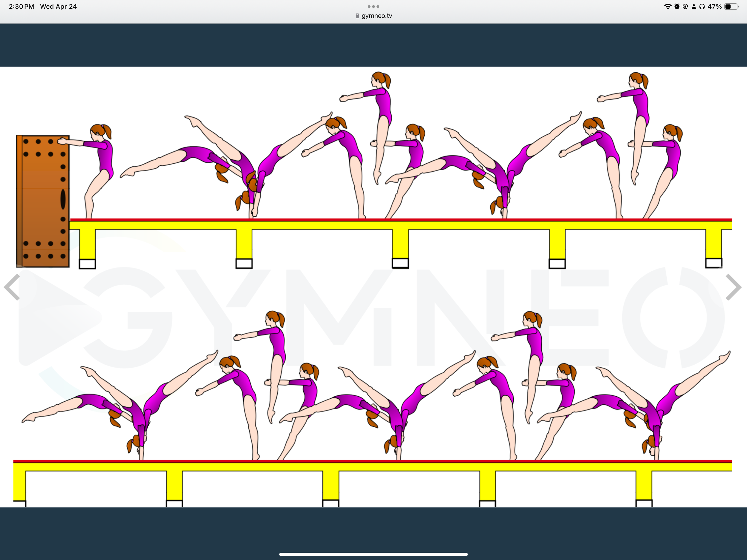The image size is (747, 560).
Task: Tap the 2:30 PM clock
Action: point(21,6)
